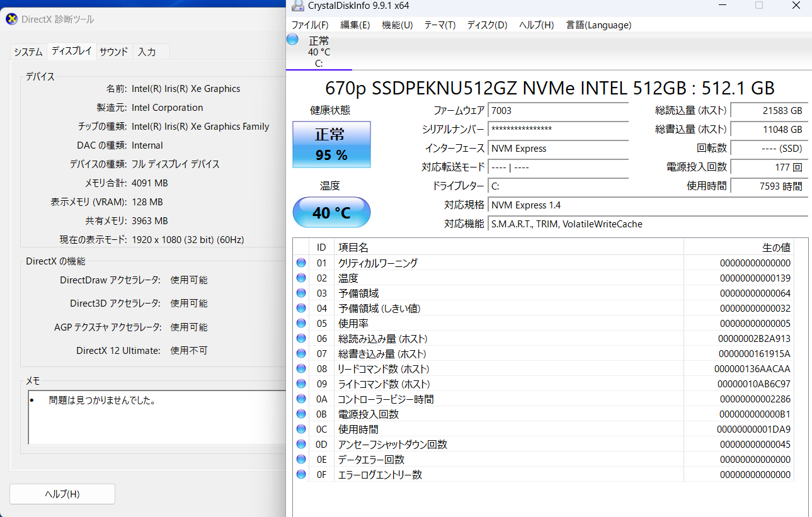Click the 総書込量 11048 GB value
This screenshot has width=812, height=517.
pyautogui.click(x=769, y=130)
